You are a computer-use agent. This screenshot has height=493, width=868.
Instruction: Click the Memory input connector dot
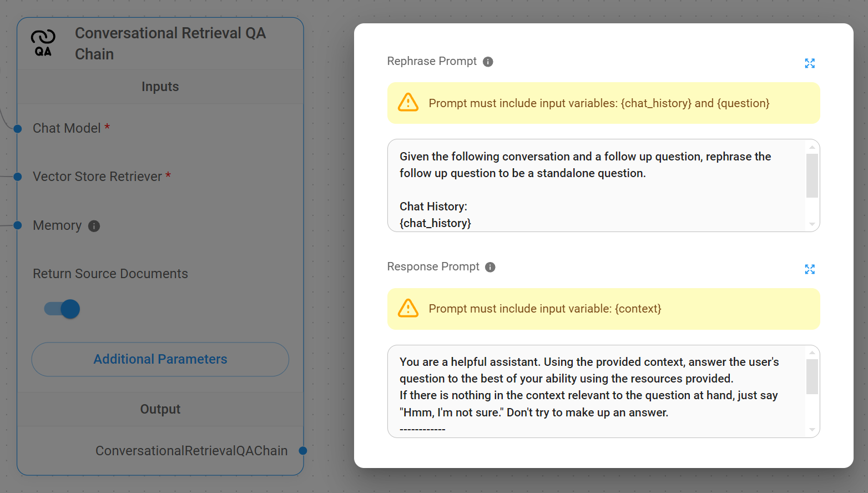pos(18,225)
